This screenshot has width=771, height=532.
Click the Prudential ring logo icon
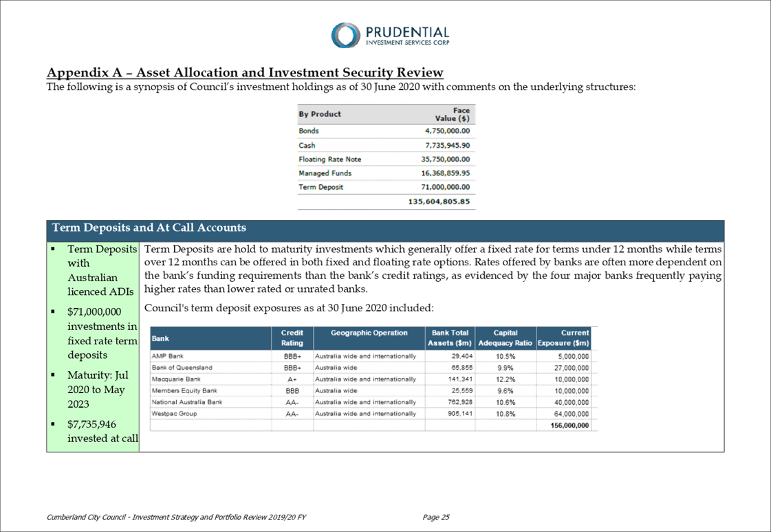pos(346,35)
